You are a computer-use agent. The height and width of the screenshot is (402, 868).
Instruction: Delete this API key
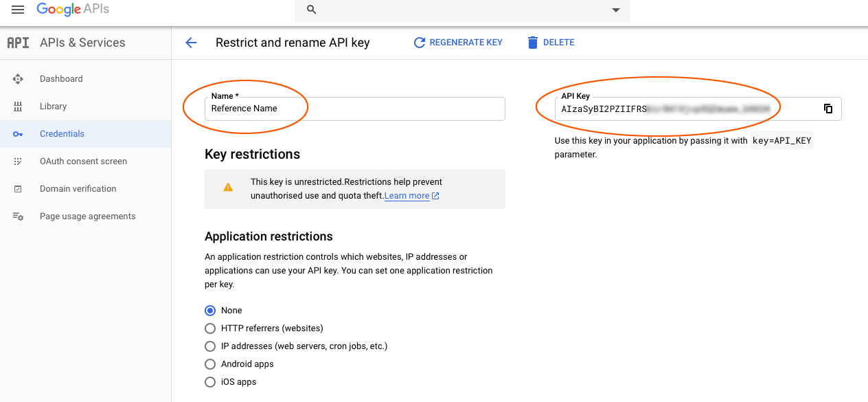point(551,43)
